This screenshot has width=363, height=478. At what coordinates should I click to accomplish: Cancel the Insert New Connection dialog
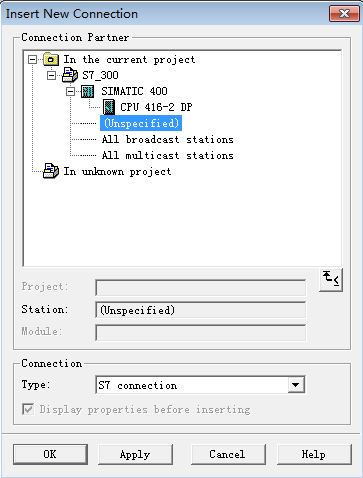228,454
